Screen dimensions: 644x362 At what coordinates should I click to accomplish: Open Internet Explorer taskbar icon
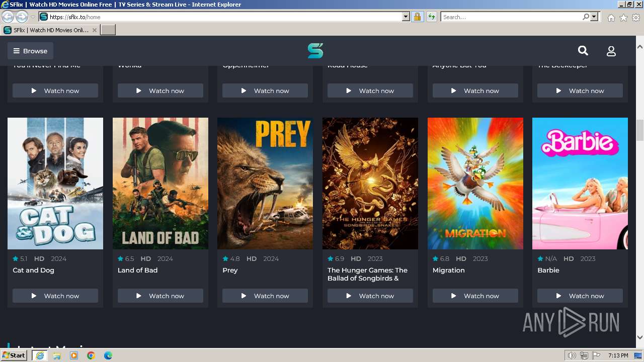click(x=40, y=355)
